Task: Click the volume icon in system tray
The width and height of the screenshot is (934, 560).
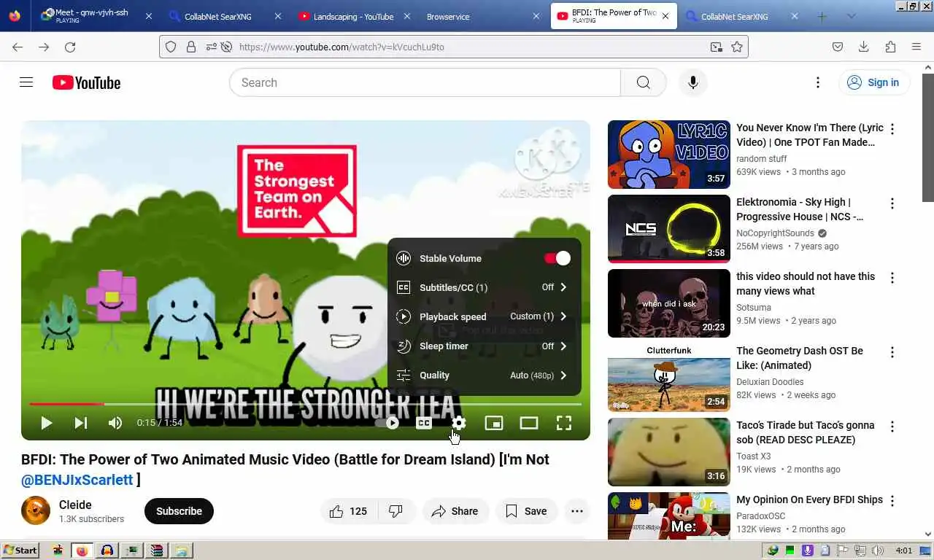Action: click(878, 551)
